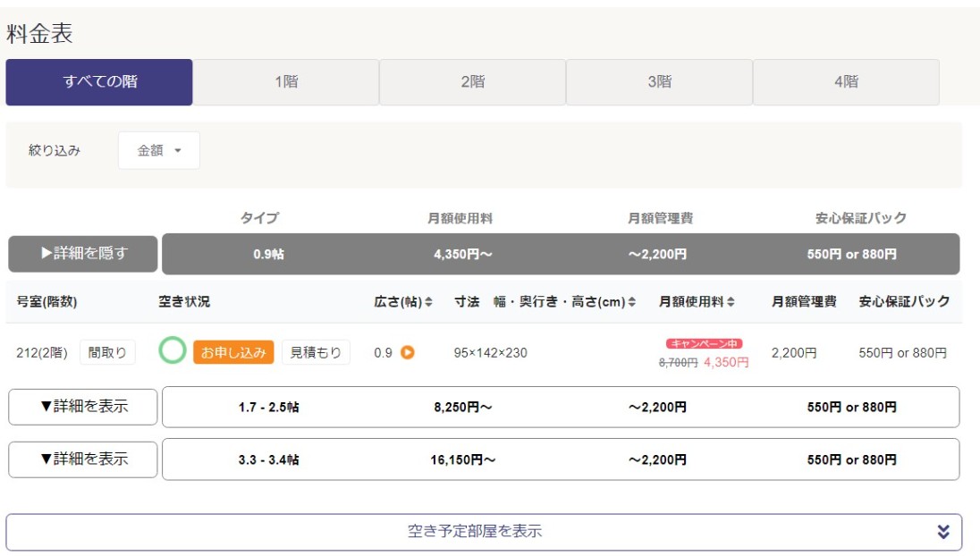The image size is (980, 556).
Task: Select the すべての階 tab
Action: coord(99,82)
